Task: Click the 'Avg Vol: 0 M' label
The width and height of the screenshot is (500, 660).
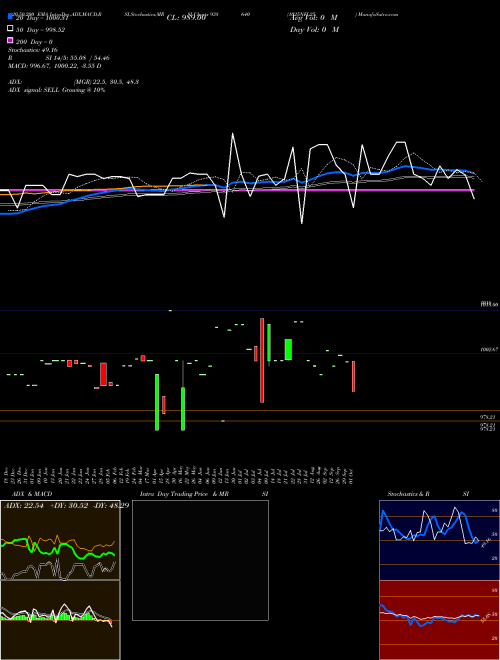Action: click(x=314, y=18)
